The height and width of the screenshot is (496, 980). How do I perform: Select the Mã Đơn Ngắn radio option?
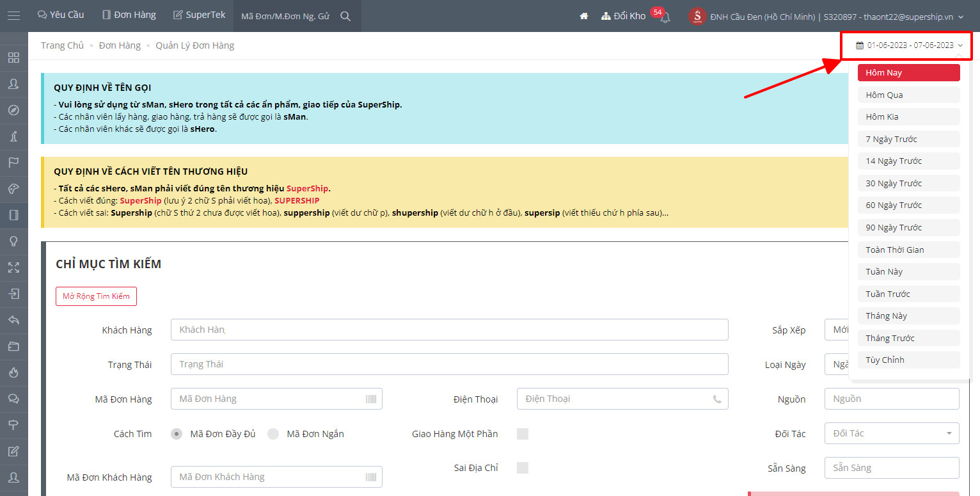pyautogui.click(x=273, y=434)
